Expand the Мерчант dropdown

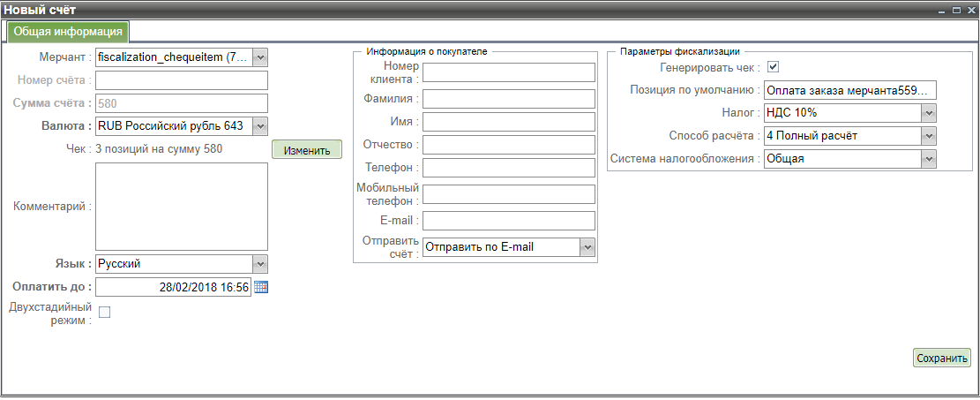[259, 57]
